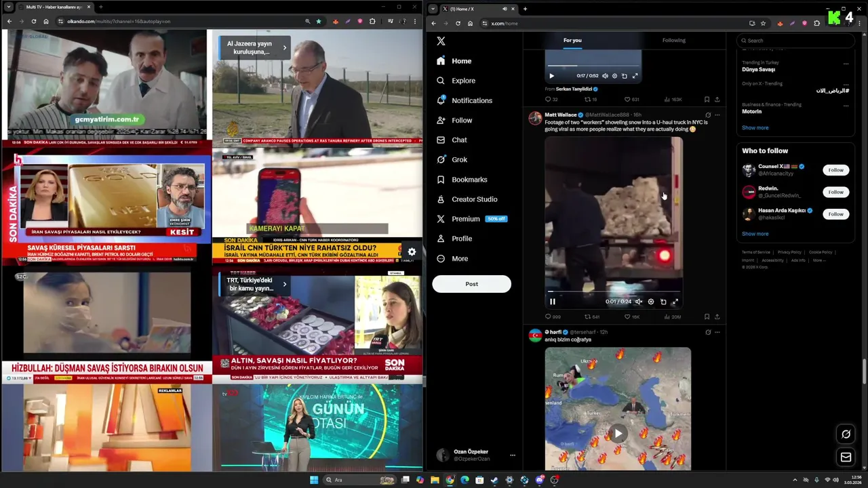Bookmark the Matt Wallace post
The height and width of the screenshot is (488, 868).
coord(707,317)
